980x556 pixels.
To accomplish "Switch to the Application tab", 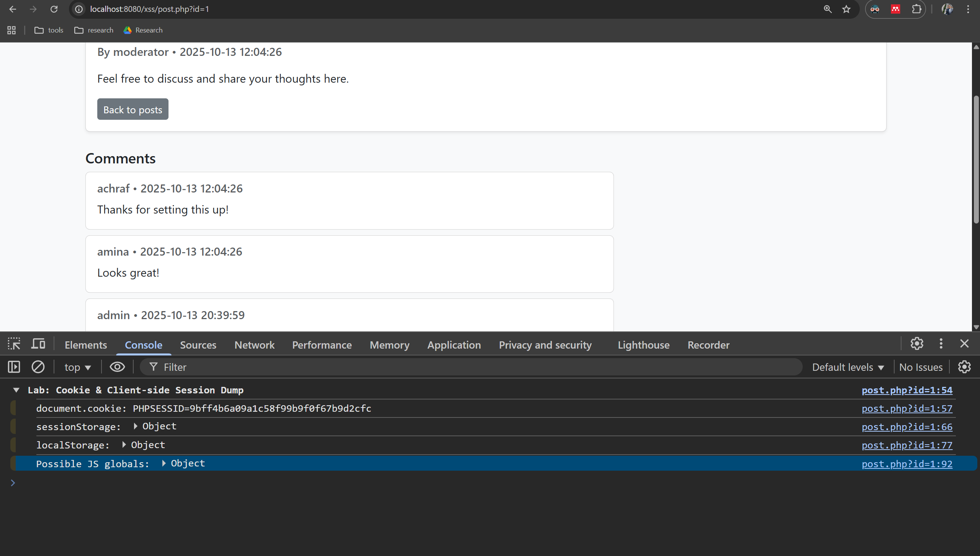I will pyautogui.click(x=454, y=345).
